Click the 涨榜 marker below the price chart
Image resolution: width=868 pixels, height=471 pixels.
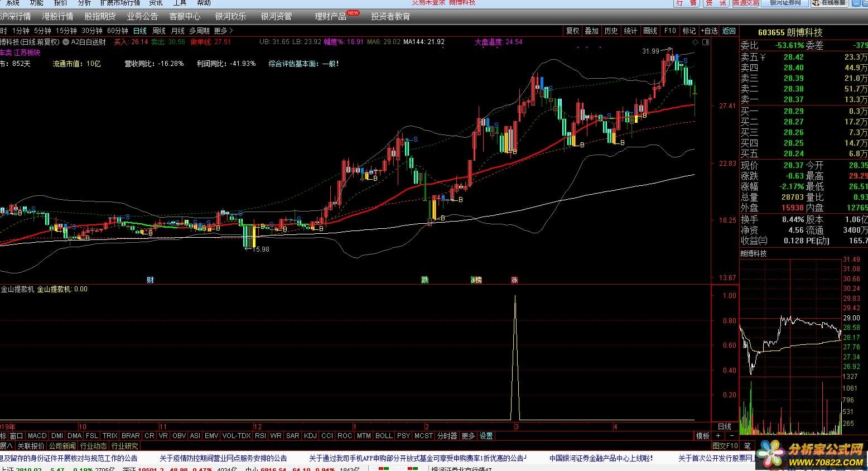click(x=476, y=280)
